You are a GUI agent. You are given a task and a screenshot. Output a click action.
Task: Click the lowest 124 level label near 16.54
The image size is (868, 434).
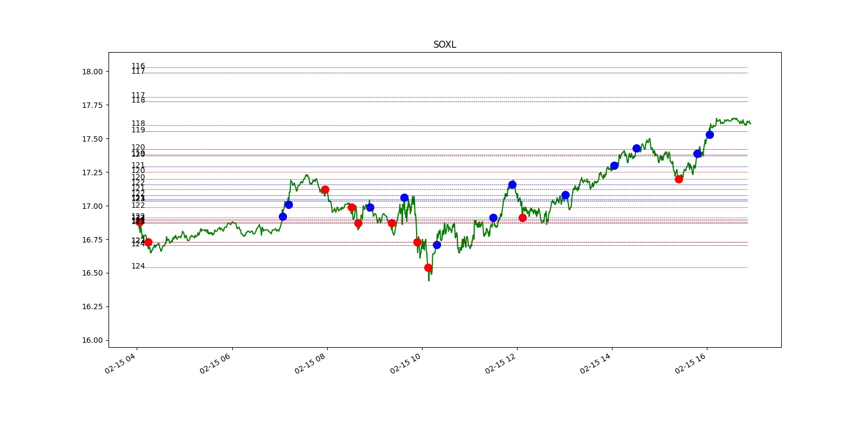point(138,266)
